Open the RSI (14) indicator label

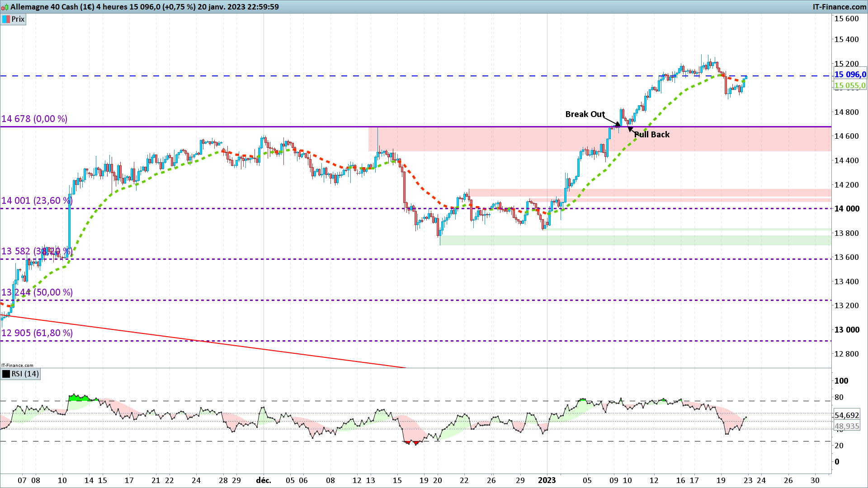(x=25, y=374)
